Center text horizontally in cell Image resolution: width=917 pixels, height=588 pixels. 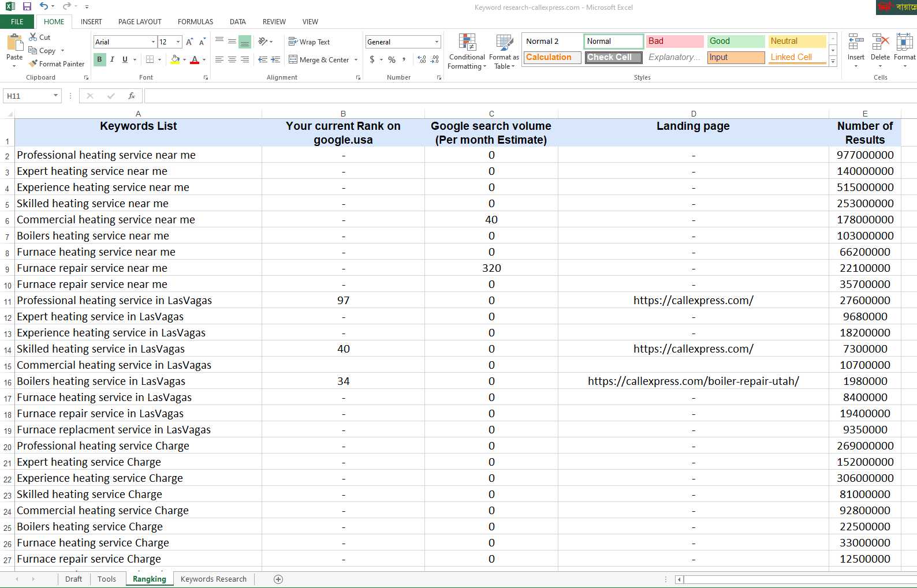[x=232, y=59]
